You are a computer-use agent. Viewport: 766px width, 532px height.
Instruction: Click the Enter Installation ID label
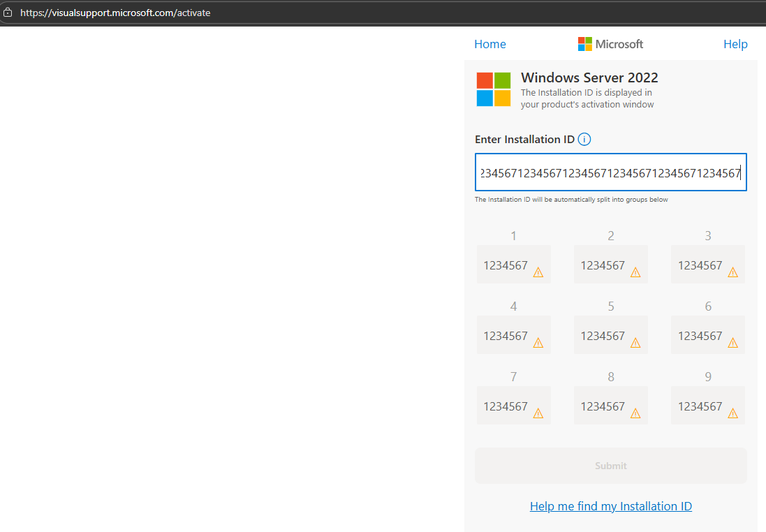click(x=524, y=139)
